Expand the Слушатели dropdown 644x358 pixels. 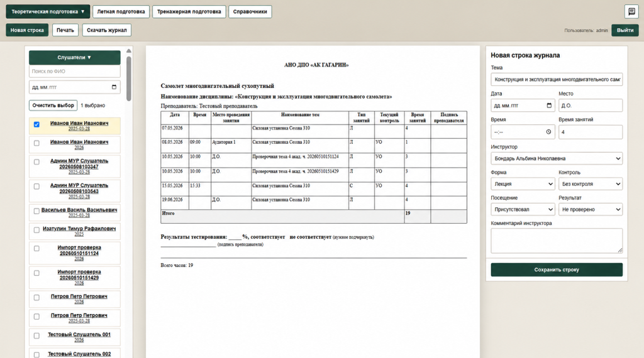click(x=74, y=57)
